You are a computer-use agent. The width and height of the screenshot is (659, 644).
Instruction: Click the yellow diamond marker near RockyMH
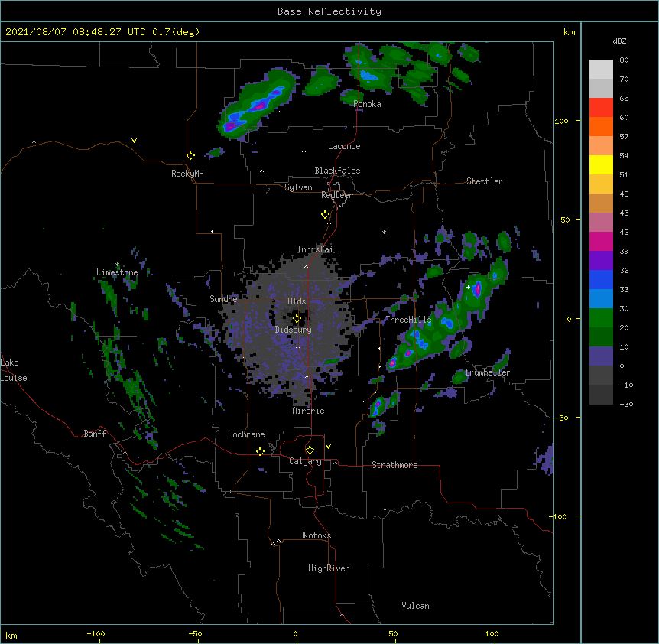tap(191, 156)
